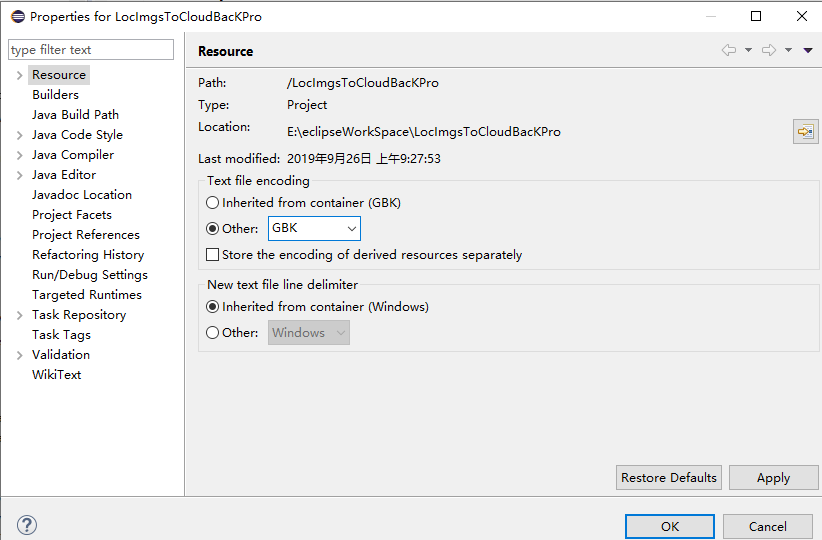Select Inherited from container (GBK) encoding
Image resolution: width=822 pixels, height=540 pixels.
(x=212, y=203)
